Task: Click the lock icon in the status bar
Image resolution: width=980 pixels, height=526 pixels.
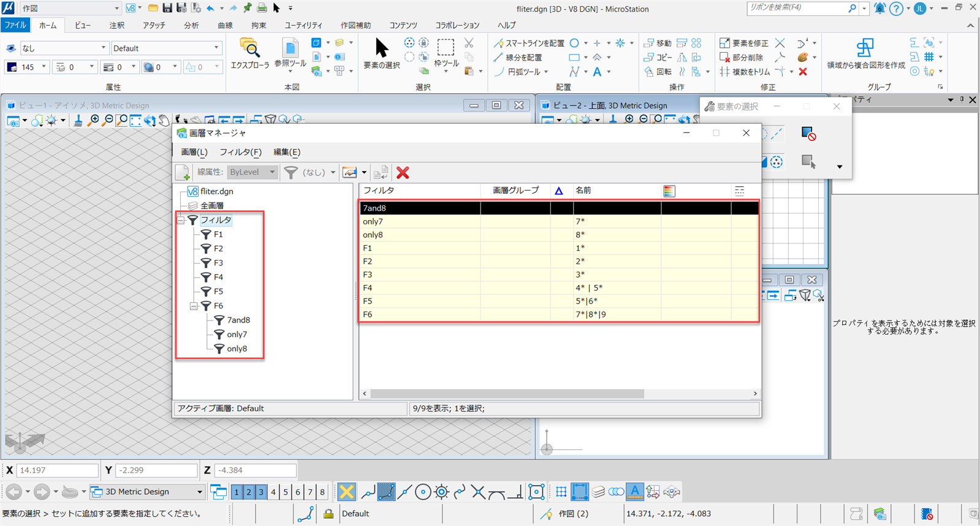Action: (x=329, y=514)
